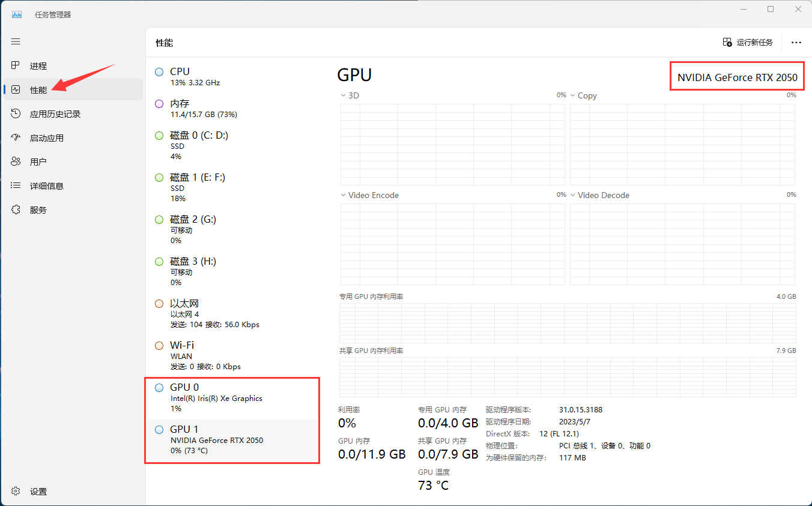Select the 性能 (Performance) sidebar icon
812x506 pixels.
[38, 89]
